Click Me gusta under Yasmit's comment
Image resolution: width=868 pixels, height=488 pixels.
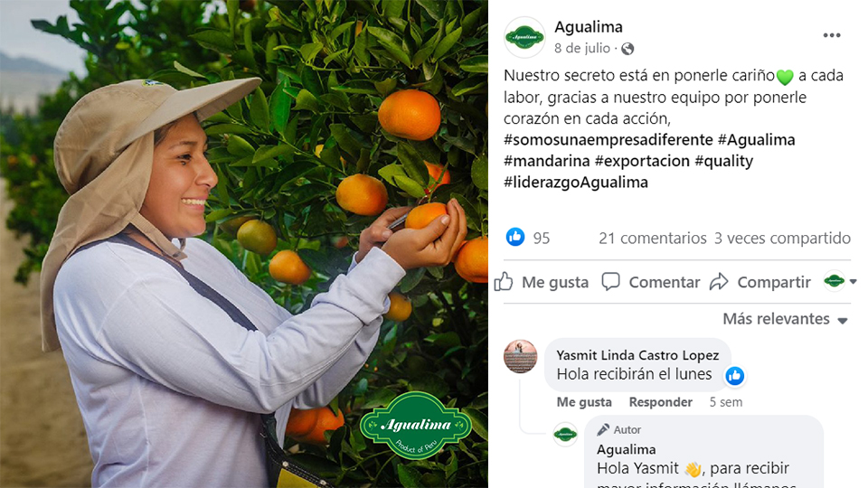click(584, 402)
